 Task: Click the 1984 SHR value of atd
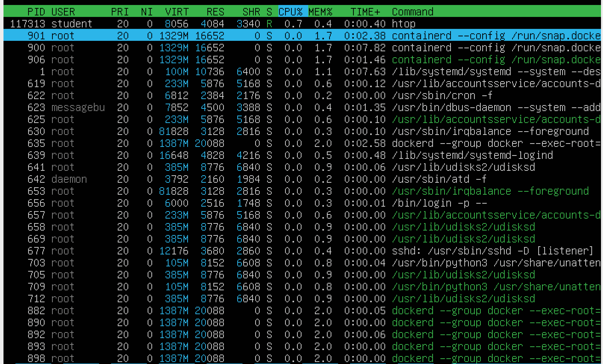point(248,179)
